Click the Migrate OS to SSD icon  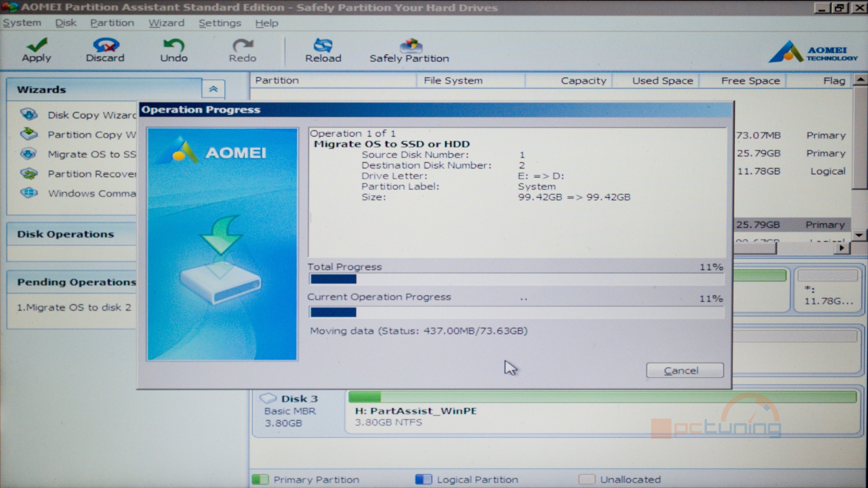click(x=29, y=154)
